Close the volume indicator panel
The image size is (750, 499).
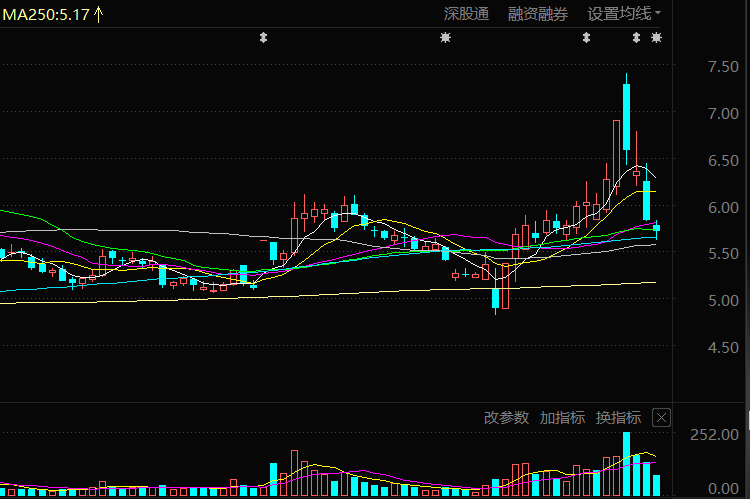coord(662,418)
